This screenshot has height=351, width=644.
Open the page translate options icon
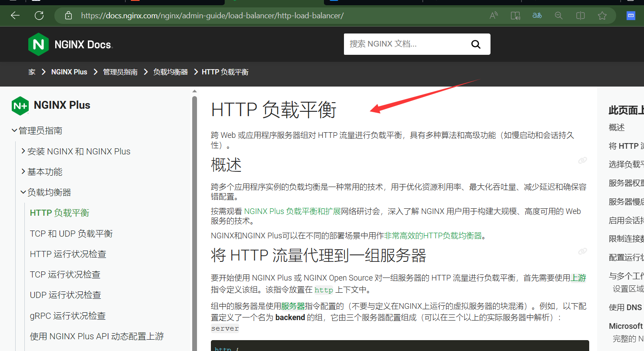click(537, 16)
